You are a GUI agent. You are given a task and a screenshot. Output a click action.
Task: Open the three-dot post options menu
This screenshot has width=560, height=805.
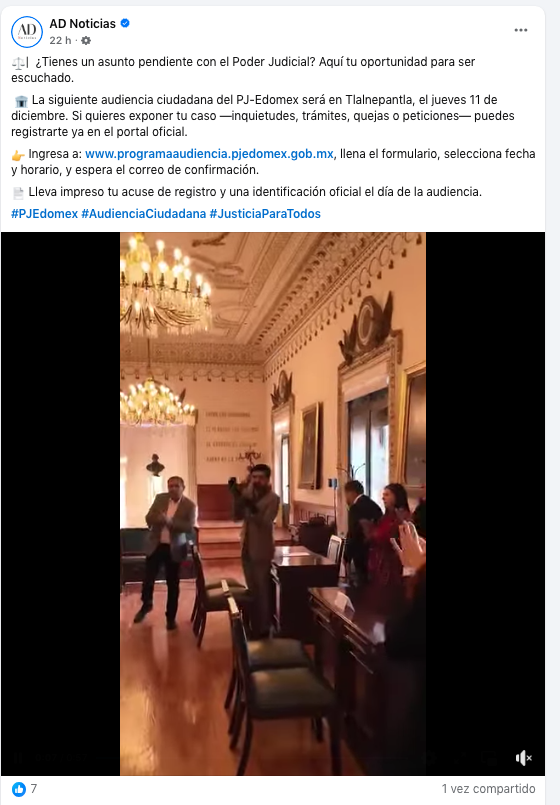521,30
